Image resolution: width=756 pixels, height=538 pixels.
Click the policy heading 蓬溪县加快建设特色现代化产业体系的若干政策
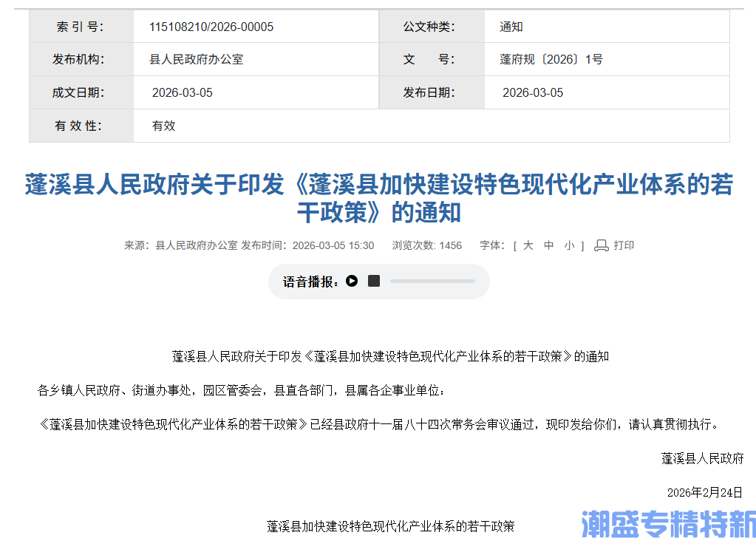390,526
